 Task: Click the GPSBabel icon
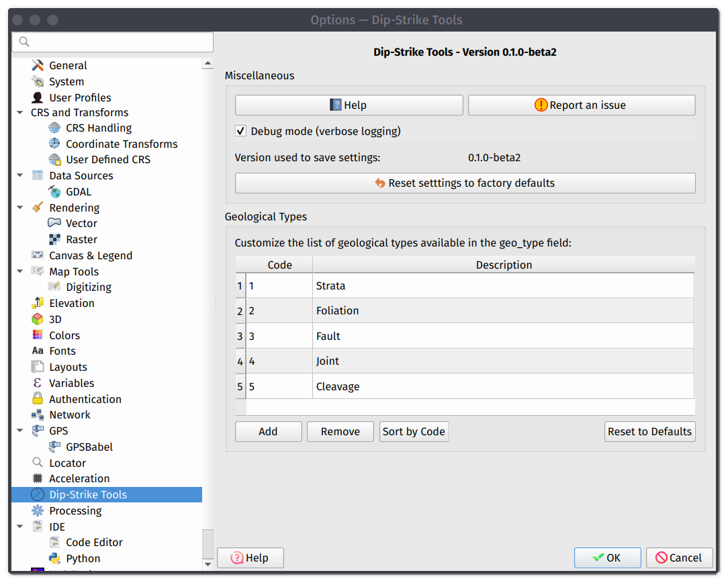tap(55, 447)
